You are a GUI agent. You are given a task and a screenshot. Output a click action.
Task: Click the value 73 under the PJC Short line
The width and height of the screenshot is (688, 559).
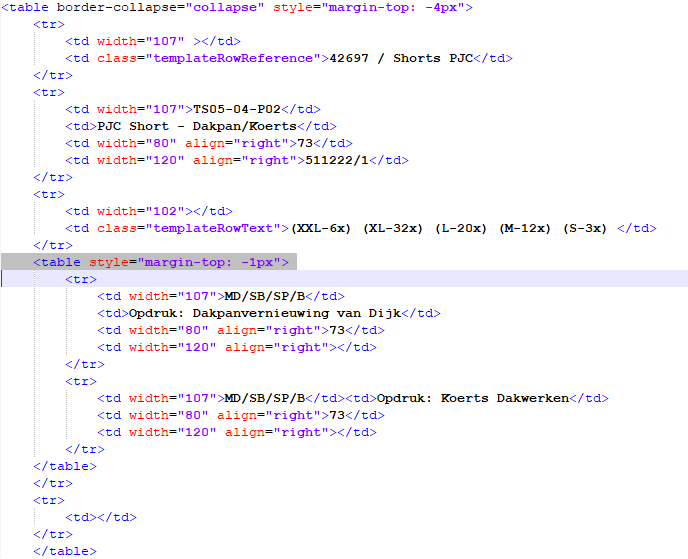coord(305,143)
